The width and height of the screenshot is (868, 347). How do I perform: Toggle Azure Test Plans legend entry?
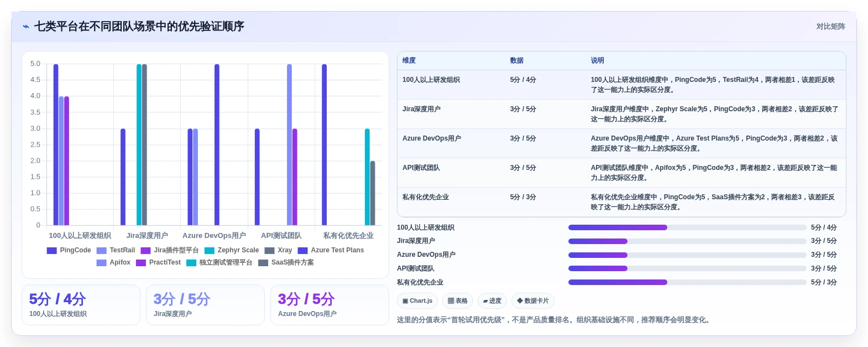click(331, 251)
